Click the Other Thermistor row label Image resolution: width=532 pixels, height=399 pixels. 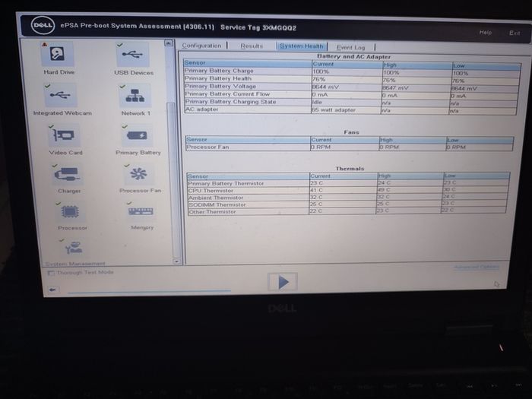click(212, 212)
